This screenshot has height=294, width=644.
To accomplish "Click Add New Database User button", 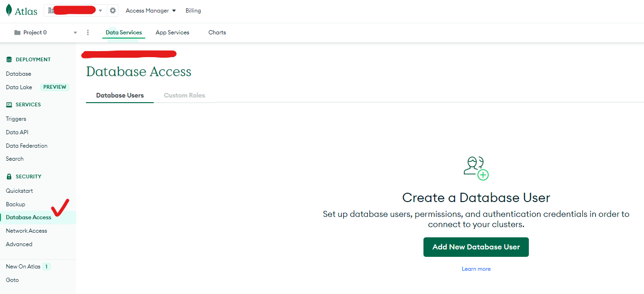I will tap(476, 247).
